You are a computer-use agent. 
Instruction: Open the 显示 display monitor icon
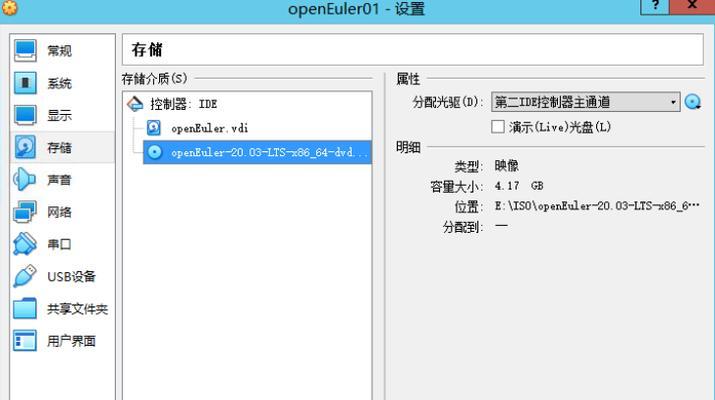25,115
